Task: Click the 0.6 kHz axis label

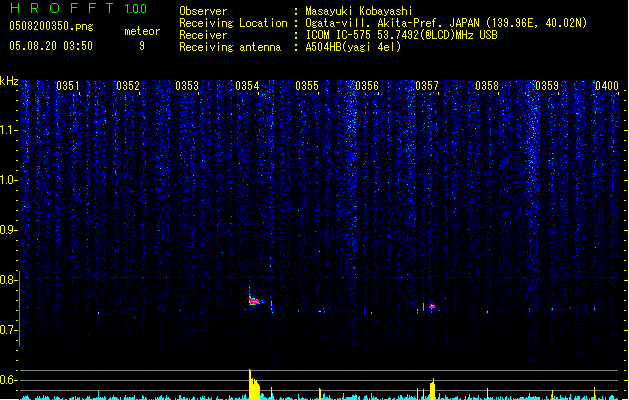Action: coord(9,380)
